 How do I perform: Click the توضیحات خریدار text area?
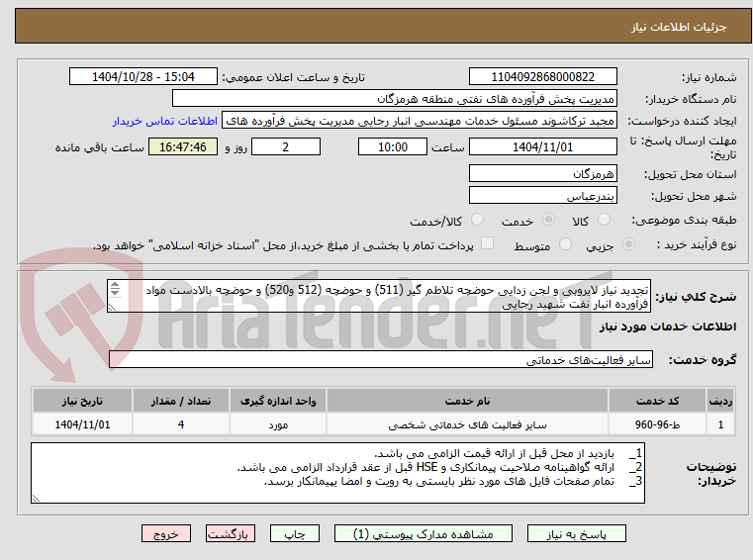(337, 473)
